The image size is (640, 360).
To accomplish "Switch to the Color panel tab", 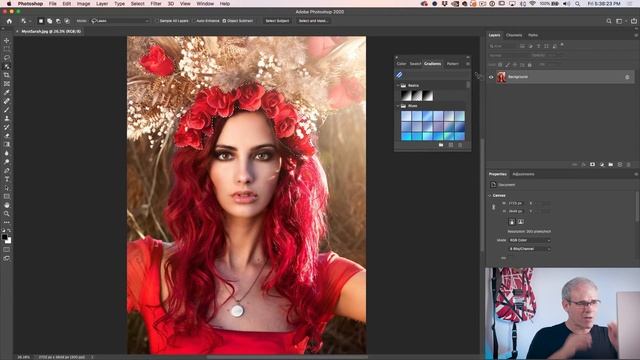I will click(x=401, y=64).
